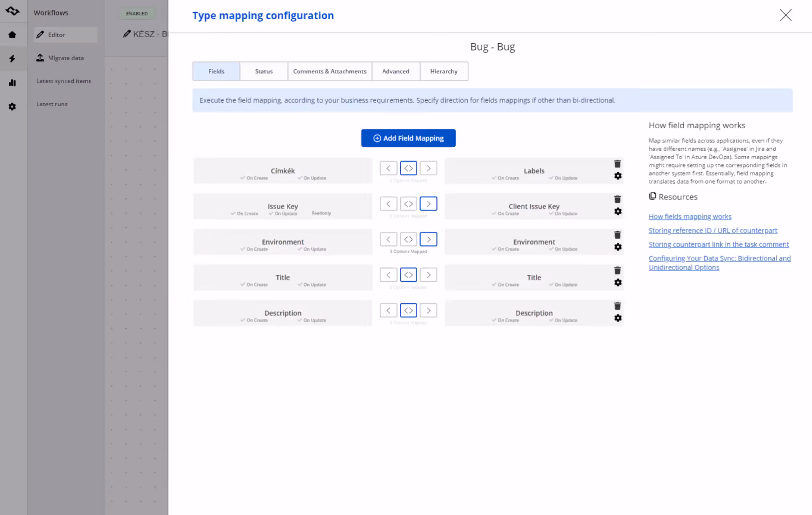The image size is (812, 515).
Task: Open 'Storing counterpart link in the task comment'
Action: 718,245
